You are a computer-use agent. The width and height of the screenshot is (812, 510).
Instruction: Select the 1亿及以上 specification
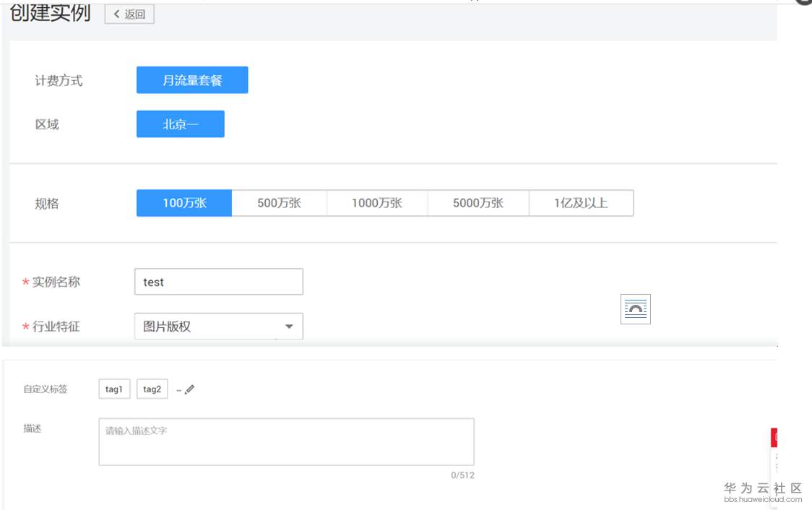click(581, 203)
